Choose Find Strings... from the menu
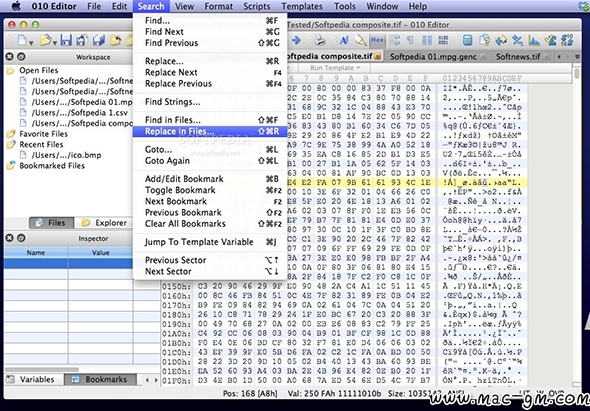 [x=210, y=102]
